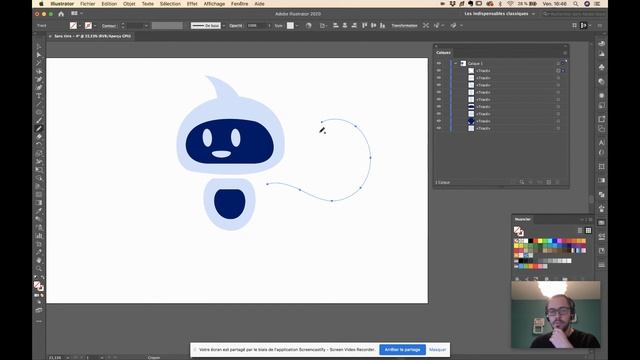Image resolution: width=640 pixels, height=360 pixels.
Task: Open the Arrange Documents icon
Action: tap(76, 13)
